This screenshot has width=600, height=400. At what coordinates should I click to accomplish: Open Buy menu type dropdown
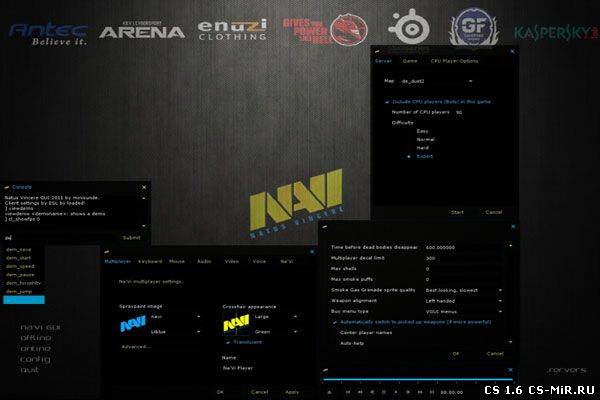click(463, 312)
